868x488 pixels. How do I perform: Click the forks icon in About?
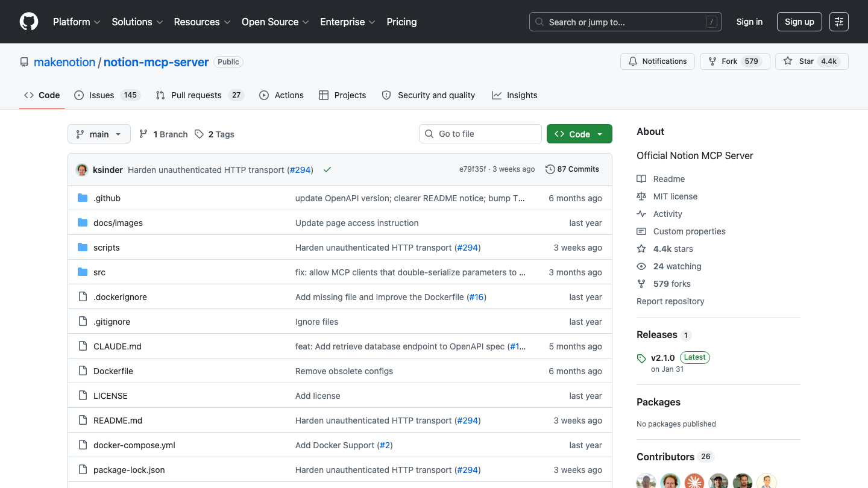[641, 284]
